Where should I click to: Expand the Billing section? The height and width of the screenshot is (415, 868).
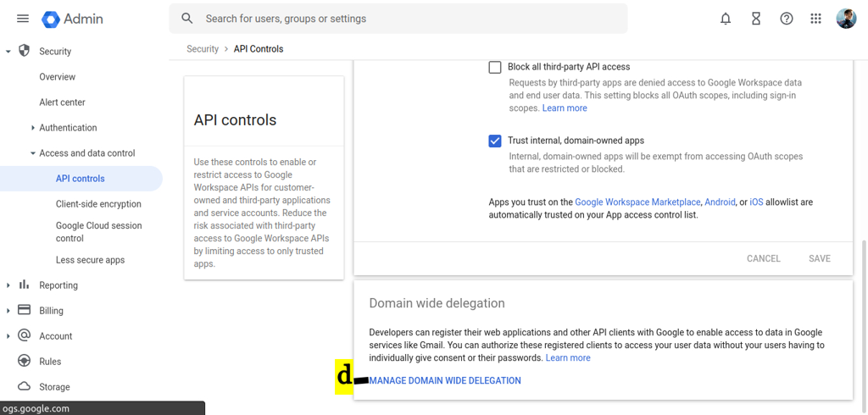tap(8, 311)
